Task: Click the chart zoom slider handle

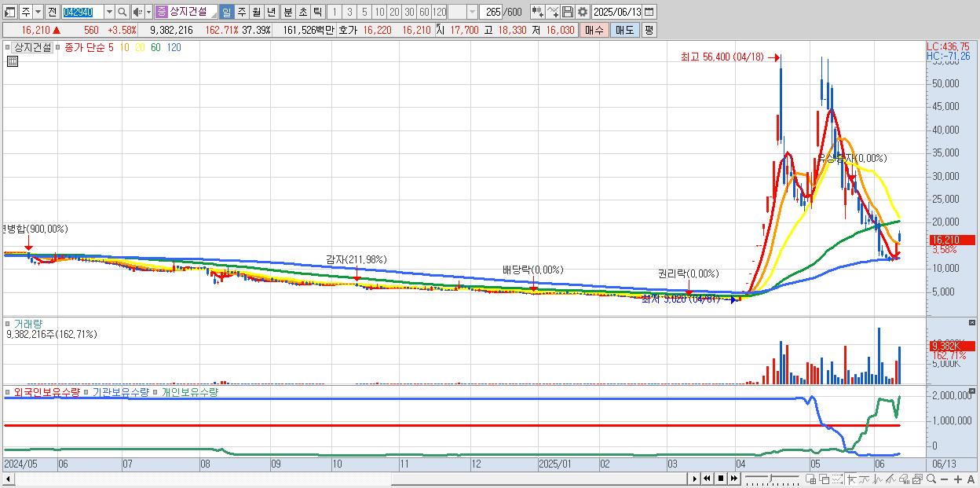Action: pyautogui.click(x=770, y=478)
